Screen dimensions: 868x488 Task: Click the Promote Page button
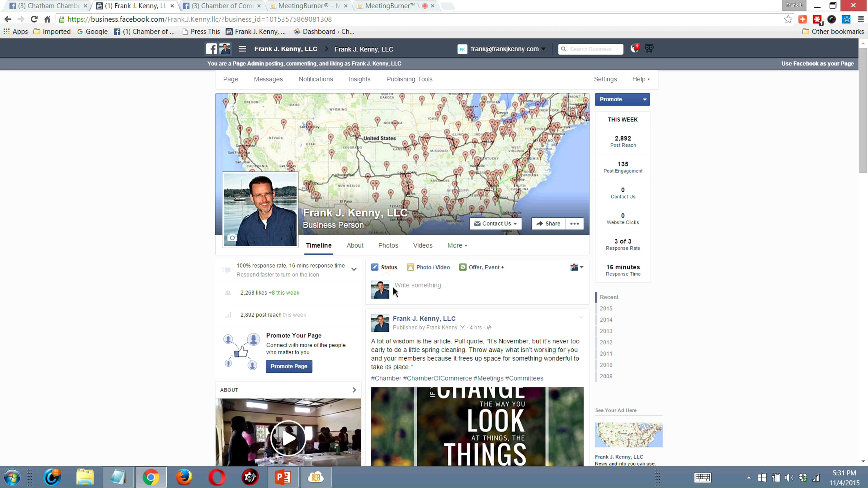(x=289, y=367)
